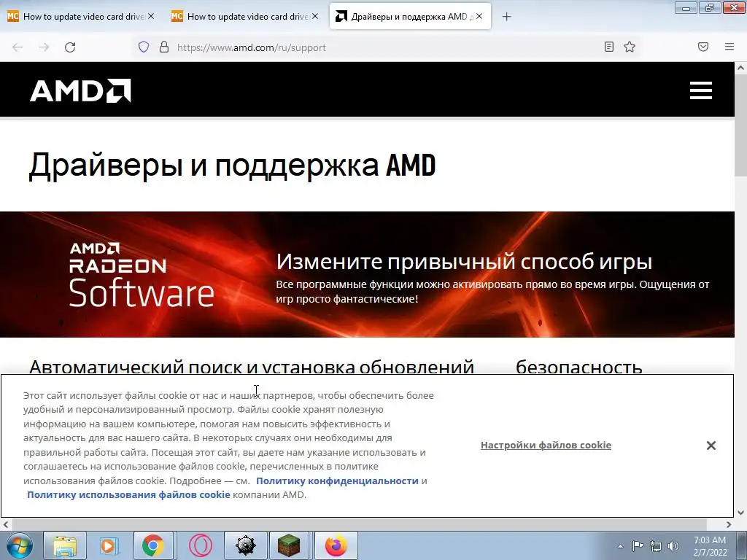
Task: Reload the page with the refresh icon
Action: click(x=70, y=47)
